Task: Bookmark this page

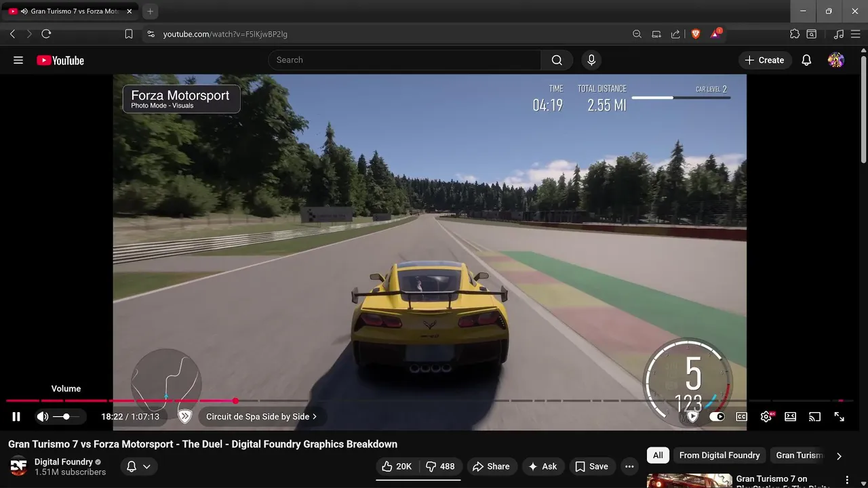Action: pyautogui.click(x=129, y=34)
